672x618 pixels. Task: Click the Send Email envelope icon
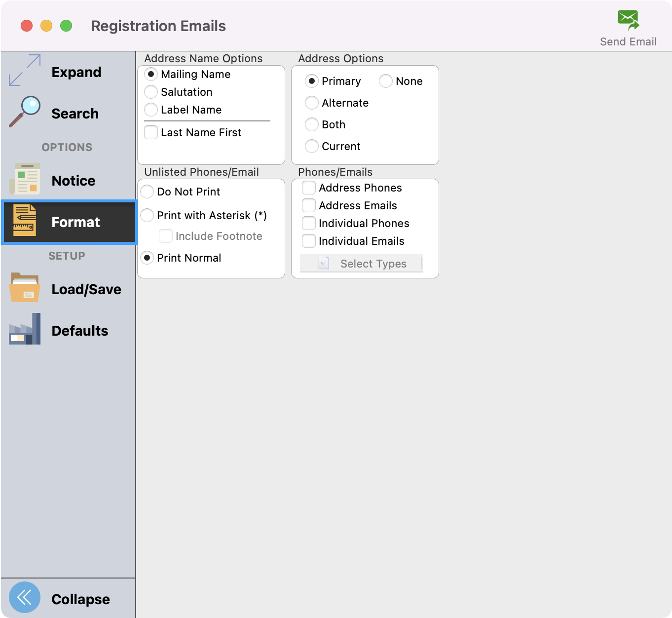click(x=628, y=20)
